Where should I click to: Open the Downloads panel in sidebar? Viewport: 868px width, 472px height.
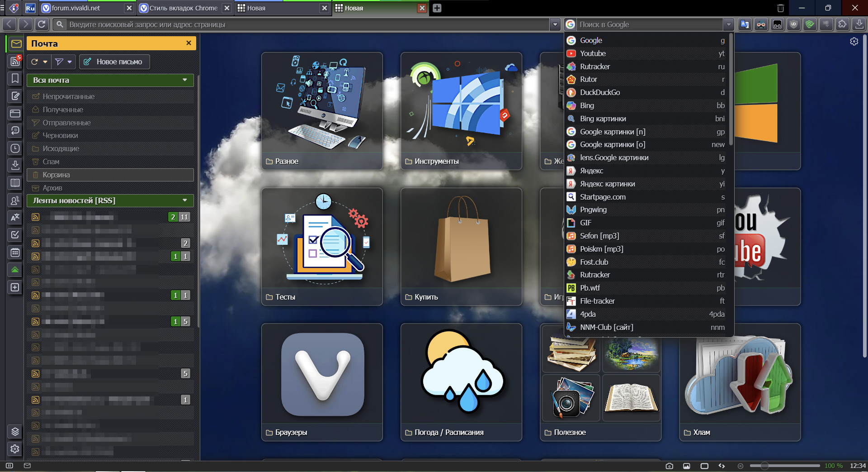pyautogui.click(x=15, y=165)
